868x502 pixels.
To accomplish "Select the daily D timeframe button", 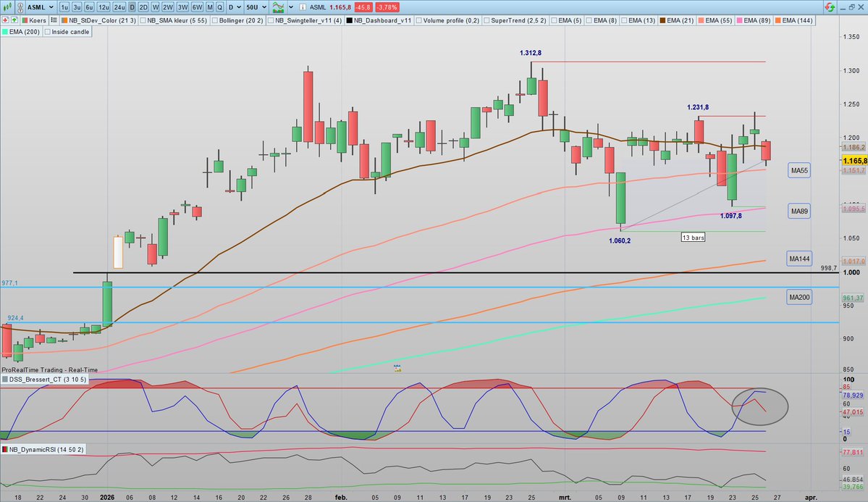I will 132,7.
